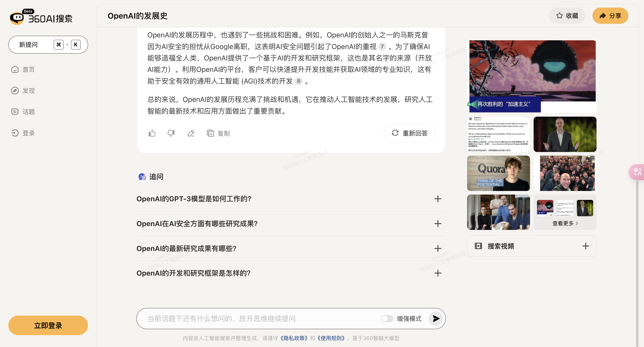The height and width of the screenshot is (347, 644).
Task: Click citation reference number 8
Action: click(x=298, y=81)
